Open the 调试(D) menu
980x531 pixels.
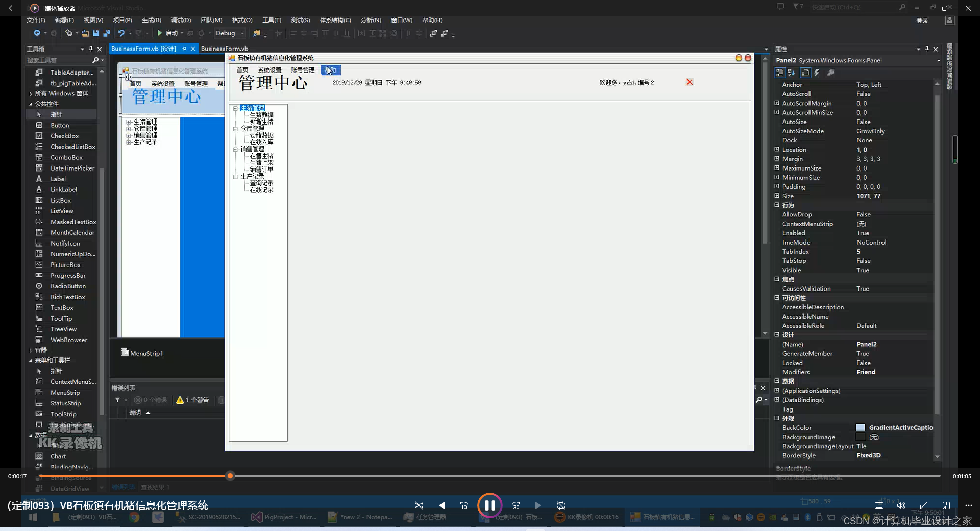point(181,20)
